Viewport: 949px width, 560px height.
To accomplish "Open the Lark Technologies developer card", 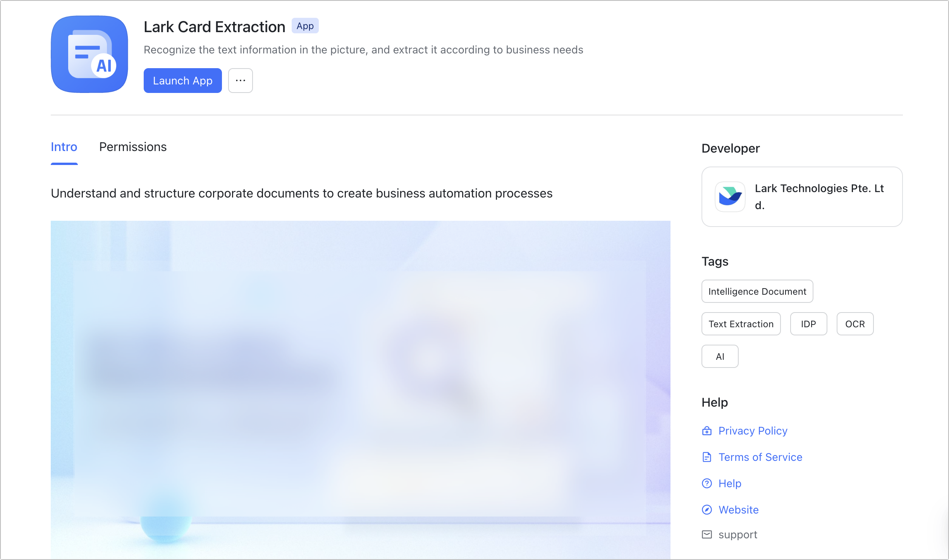I will 802,197.
